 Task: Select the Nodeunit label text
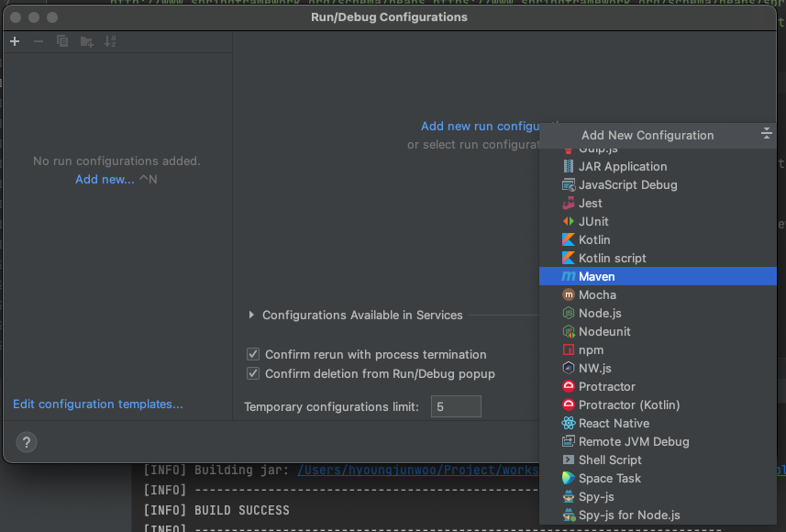[x=604, y=331]
